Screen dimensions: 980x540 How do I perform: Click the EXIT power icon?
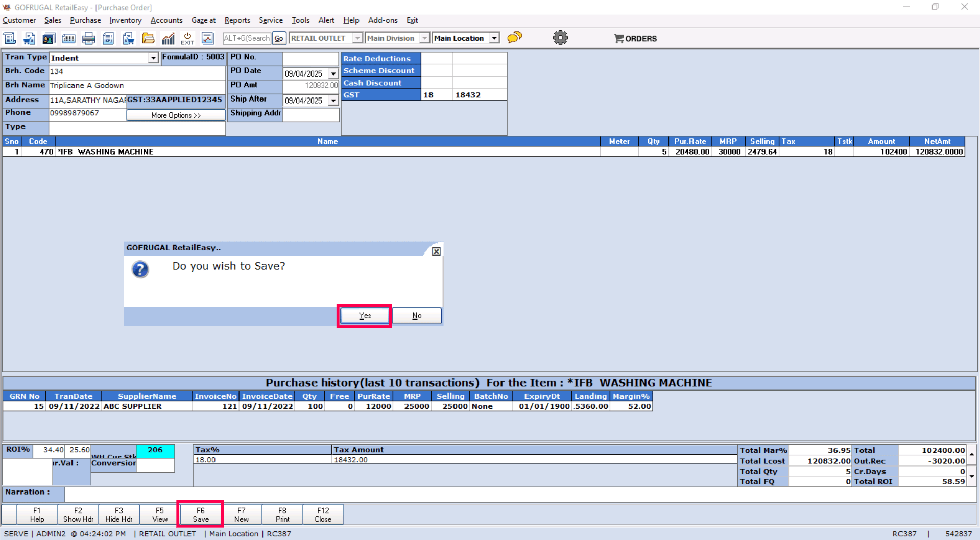pos(187,38)
